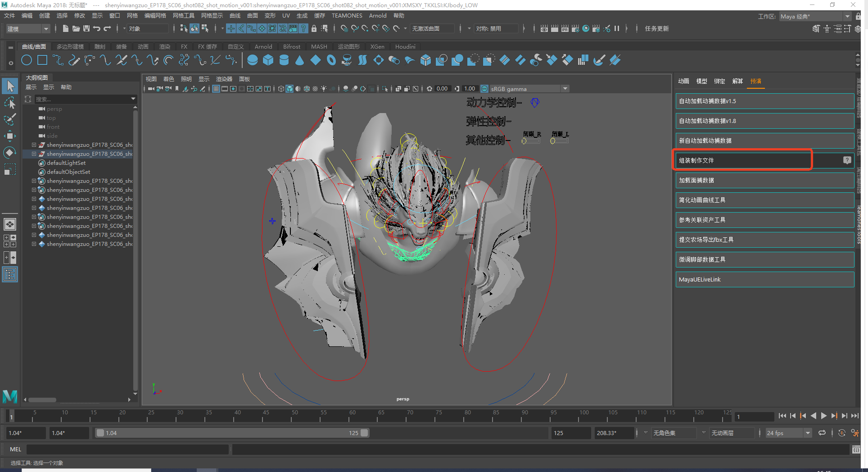868x472 pixels.
Task: Click the MayaUELiveLink button
Action: click(x=764, y=280)
